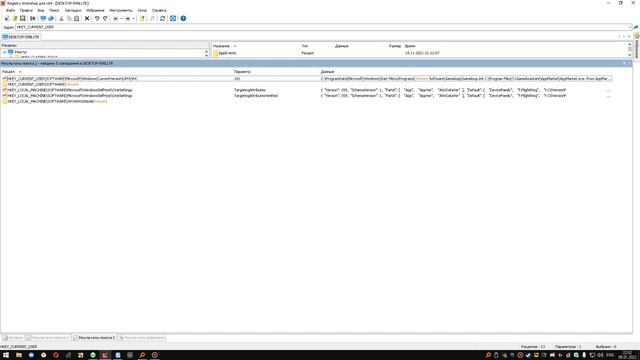Screen dimensions: 640x360
Task: Expand the Реестр root tree node
Action: pos(4,52)
